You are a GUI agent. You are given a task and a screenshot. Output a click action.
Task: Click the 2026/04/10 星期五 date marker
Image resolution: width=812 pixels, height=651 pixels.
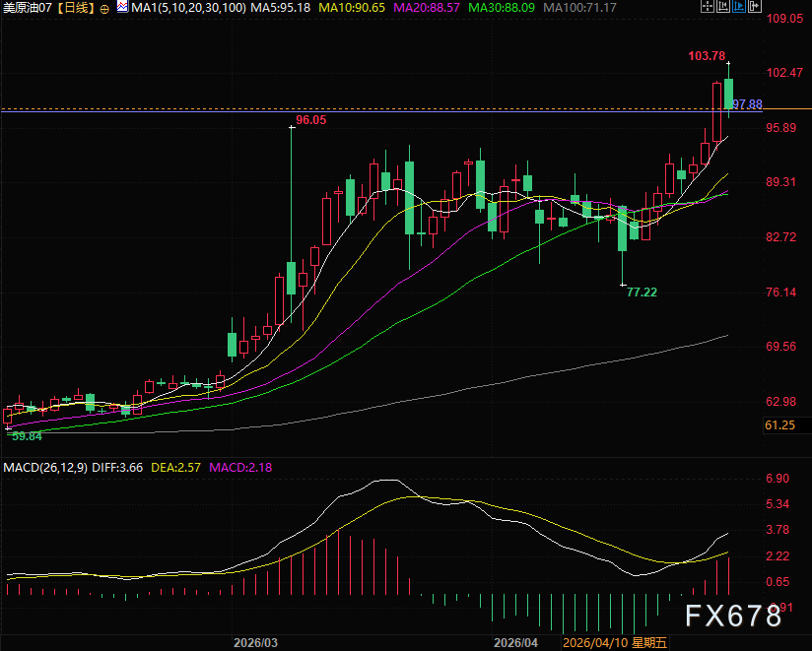615,643
